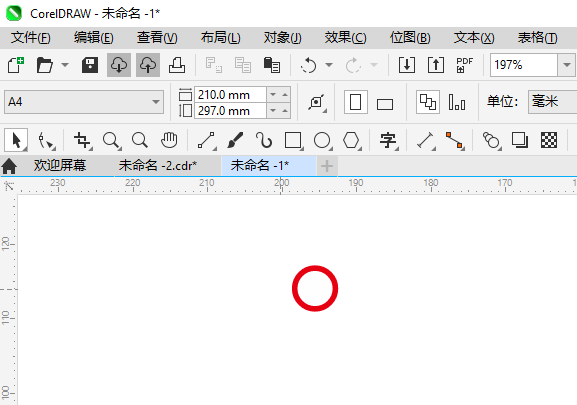Select the Shape edit tool
The height and width of the screenshot is (405, 577).
point(46,141)
